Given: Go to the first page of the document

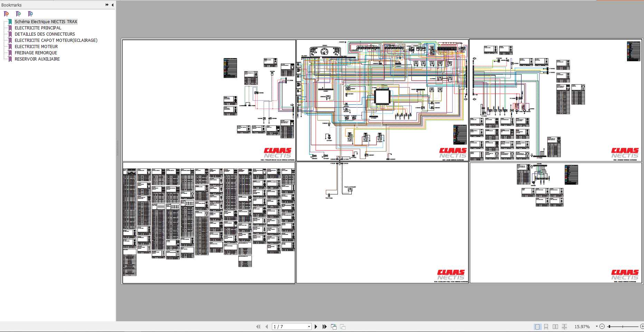Looking at the screenshot, I should point(258,326).
